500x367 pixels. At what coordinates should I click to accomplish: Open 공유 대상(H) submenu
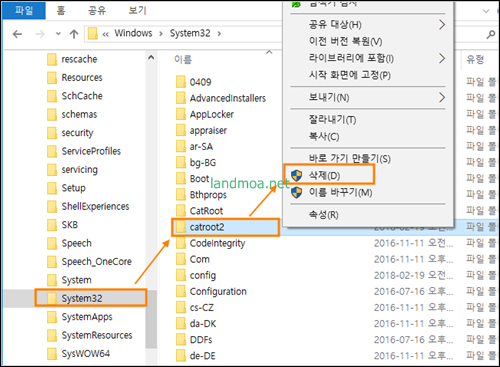click(368, 25)
